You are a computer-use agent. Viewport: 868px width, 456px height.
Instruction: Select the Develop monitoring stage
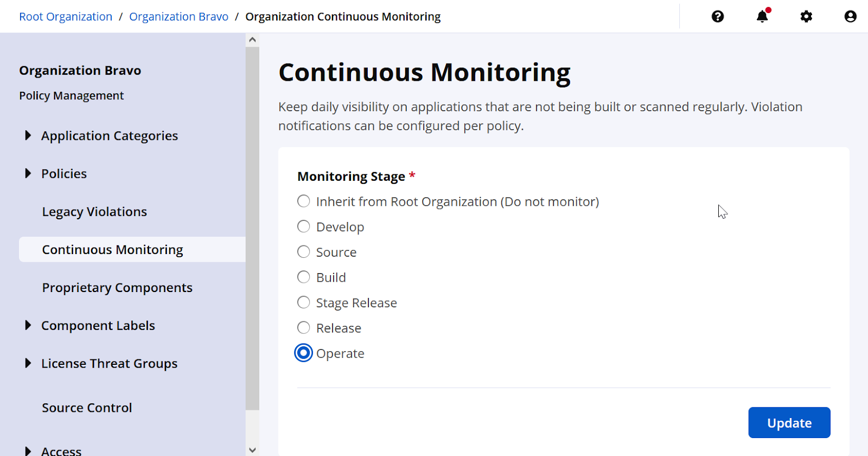click(304, 226)
